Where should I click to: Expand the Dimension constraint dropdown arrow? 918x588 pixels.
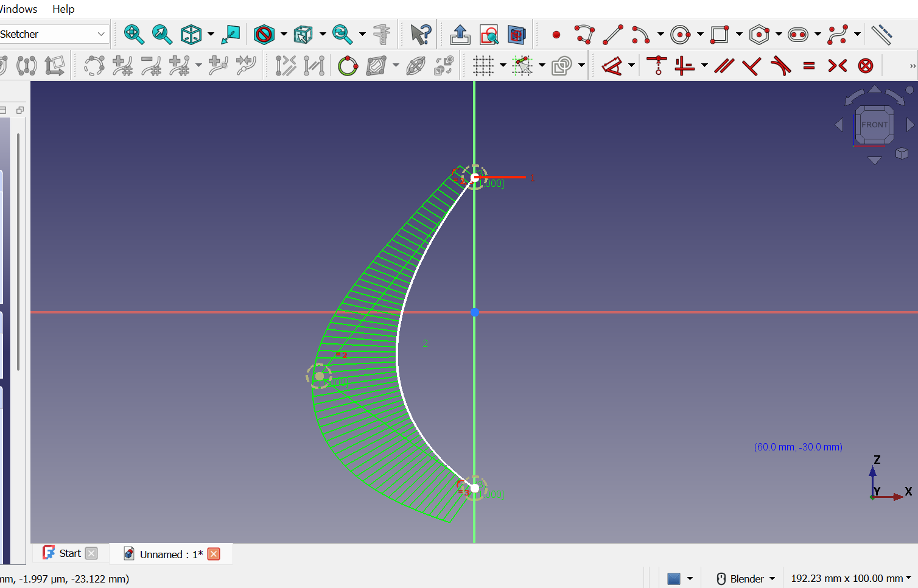[631, 65]
